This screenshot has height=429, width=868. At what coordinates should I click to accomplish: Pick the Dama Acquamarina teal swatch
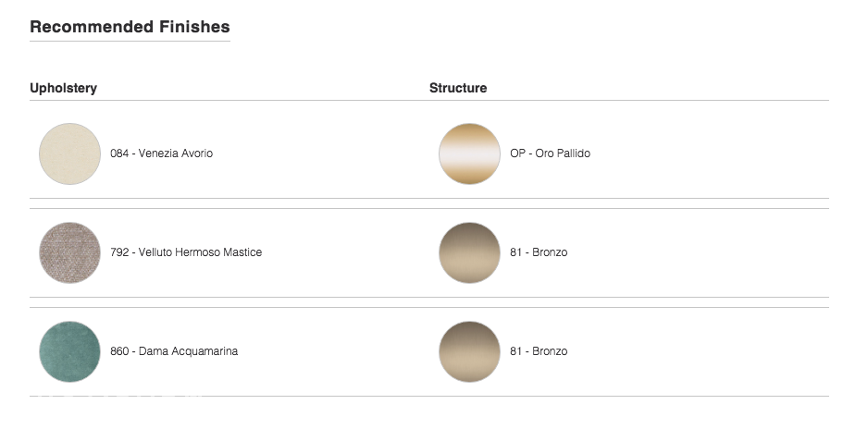pyautogui.click(x=69, y=351)
